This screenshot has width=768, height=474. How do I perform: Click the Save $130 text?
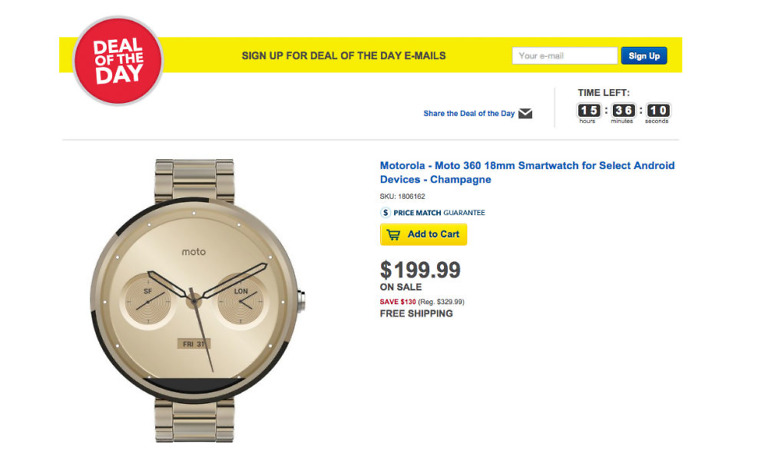(399, 301)
